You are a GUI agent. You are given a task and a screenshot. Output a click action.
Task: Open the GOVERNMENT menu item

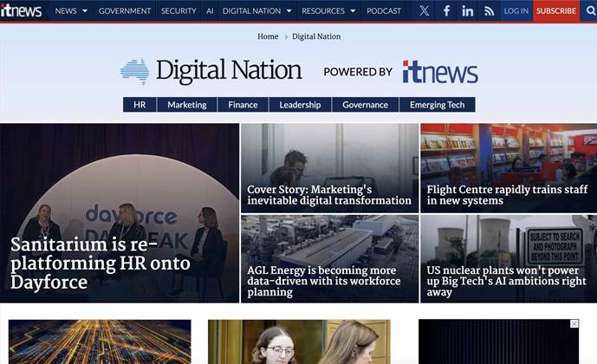tap(125, 11)
